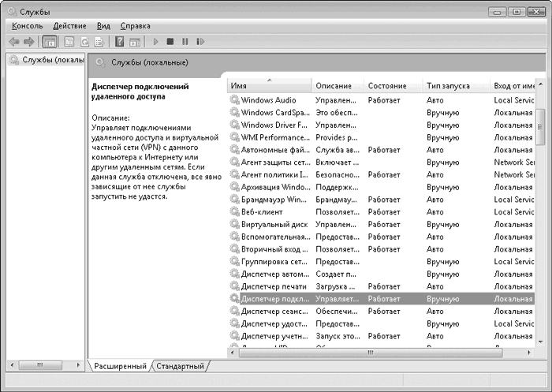The image size is (552, 392).
Task: Click the Refresh toolbar icon
Action: 84,41
